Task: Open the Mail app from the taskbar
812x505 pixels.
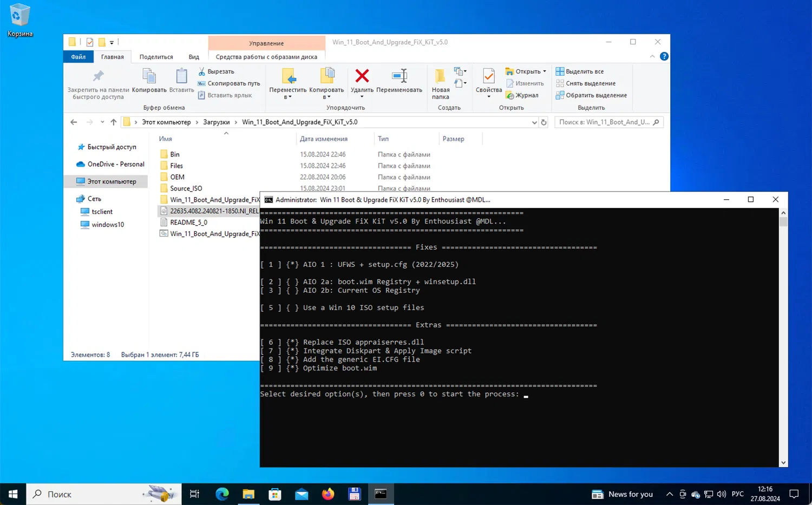Action: tap(302, 494)
